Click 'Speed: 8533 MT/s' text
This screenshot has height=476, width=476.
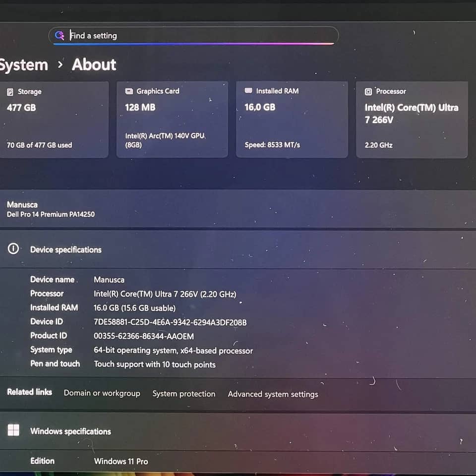pyautogui.click(x=272, y=145)
